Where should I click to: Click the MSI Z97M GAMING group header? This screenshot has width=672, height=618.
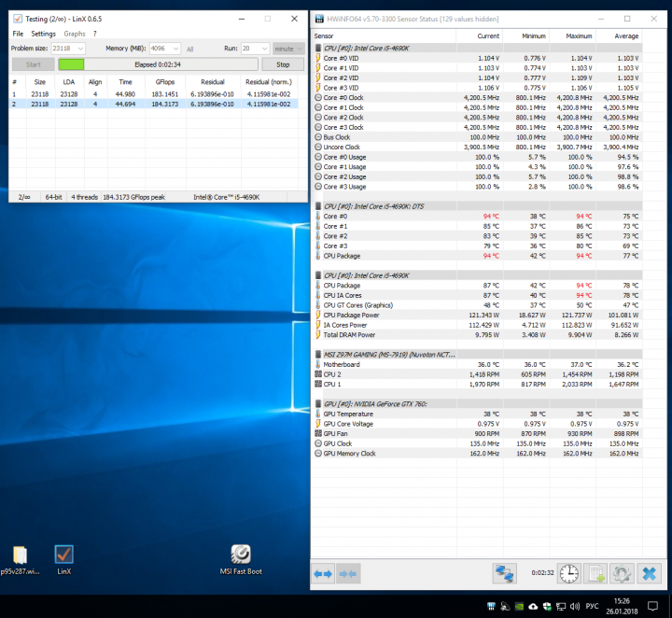[478, 355]
